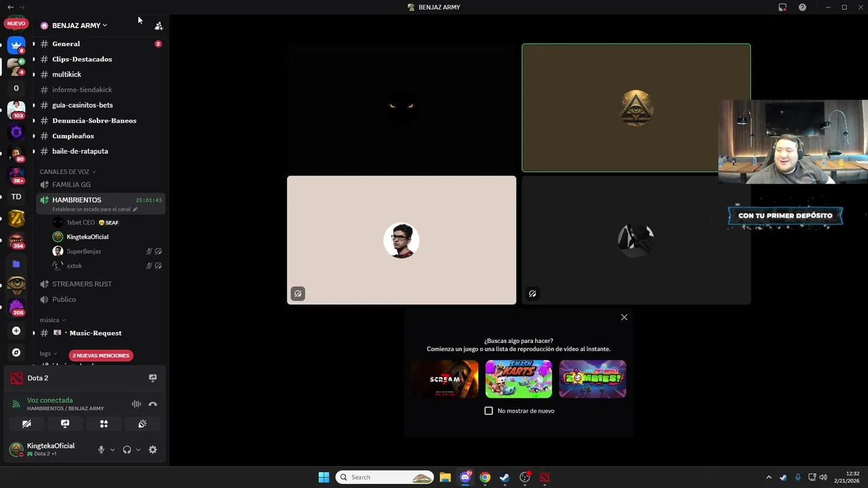Check No mostrar de nuevo
Image resolution: width=868 pixels, height=488 pixels.
pyautogui.click(x=488, y=411)
